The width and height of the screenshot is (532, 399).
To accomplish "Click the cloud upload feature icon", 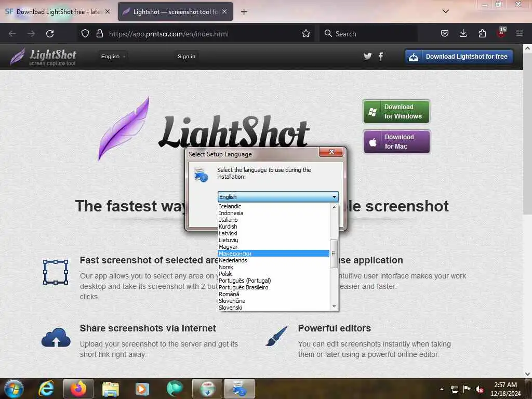I will 56,337.
